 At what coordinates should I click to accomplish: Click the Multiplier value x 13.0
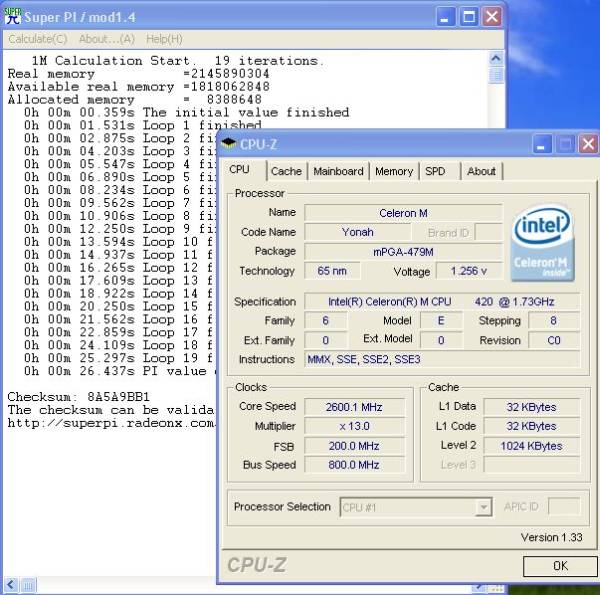coord(354,426)
